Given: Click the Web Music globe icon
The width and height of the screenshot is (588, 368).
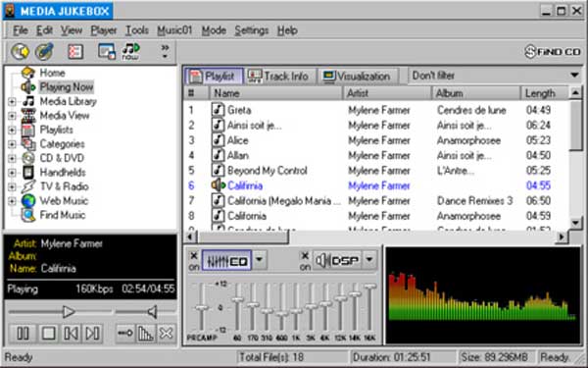Looking at the screenshot, I should [x=28, y=201].
